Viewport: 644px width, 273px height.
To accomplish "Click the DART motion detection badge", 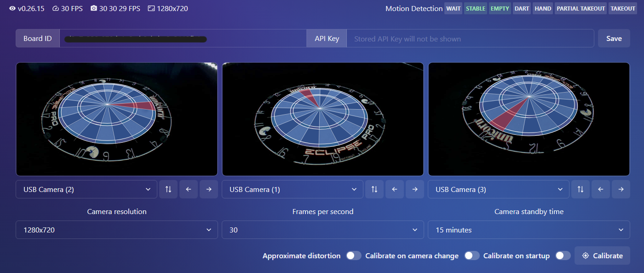I will pyautogui.click(x=522, y=9).
